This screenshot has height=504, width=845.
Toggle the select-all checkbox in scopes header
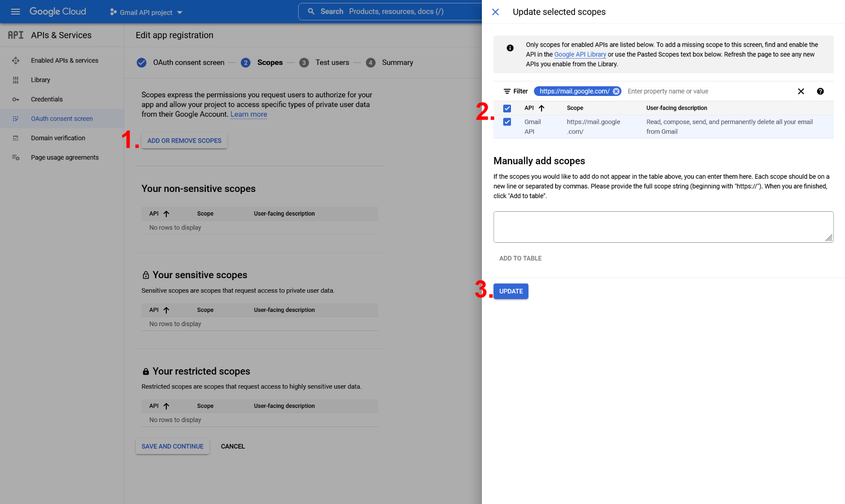point(507,109)
